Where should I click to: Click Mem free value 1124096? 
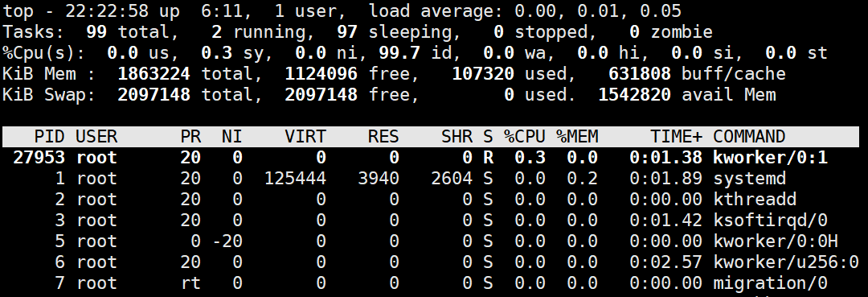click(321, 74)
